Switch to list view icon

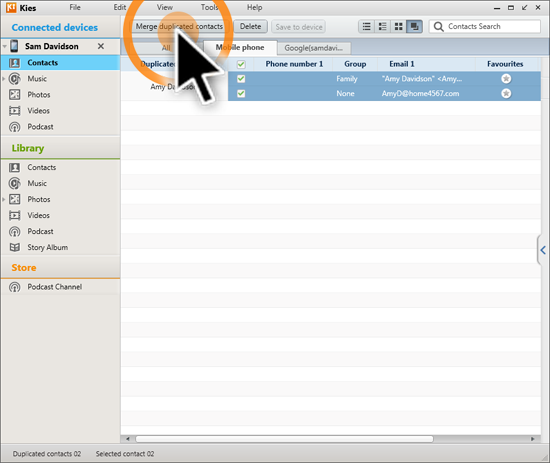(366, 27)
